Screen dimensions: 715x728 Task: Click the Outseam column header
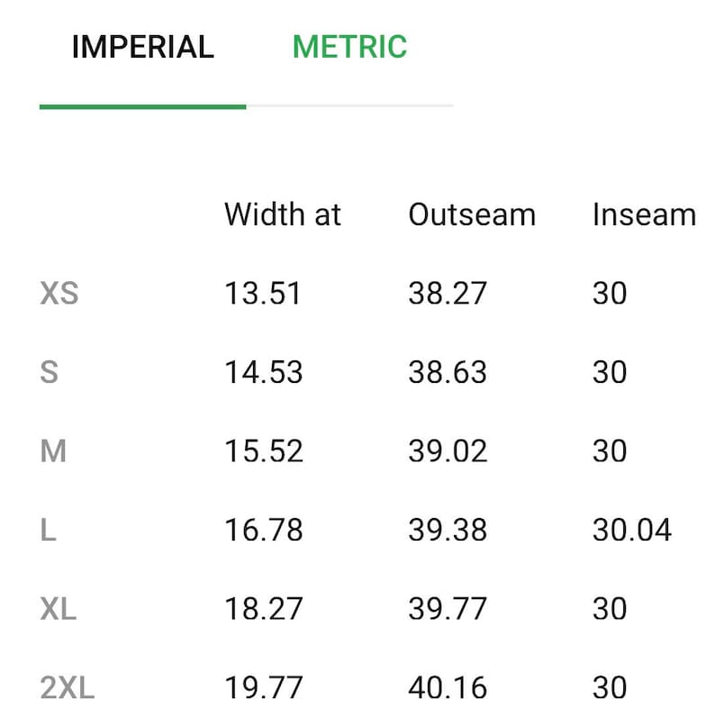pyautogui.click(x=472, y=214)
